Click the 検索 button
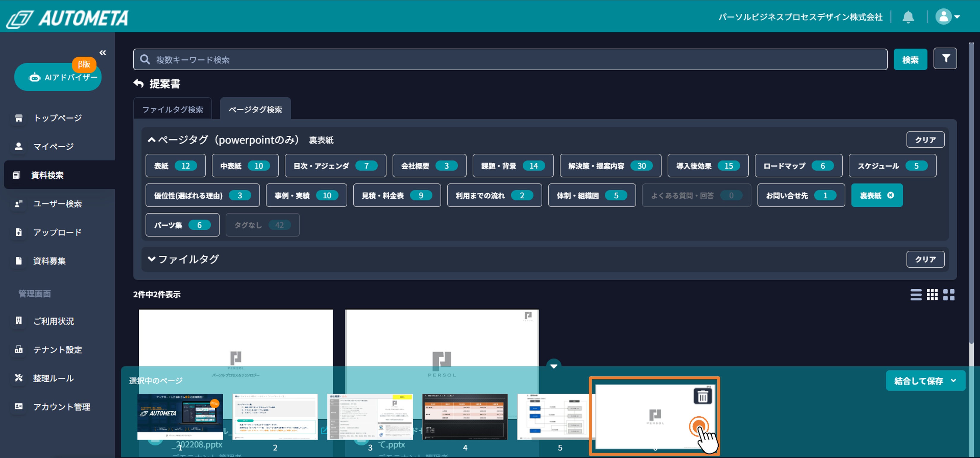 click(910, 59)
